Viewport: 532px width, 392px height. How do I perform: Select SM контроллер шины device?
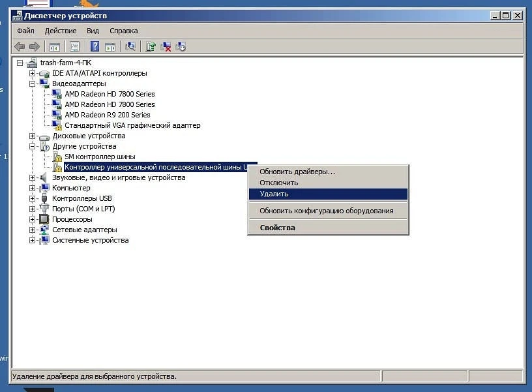click(x=100, y=157)
